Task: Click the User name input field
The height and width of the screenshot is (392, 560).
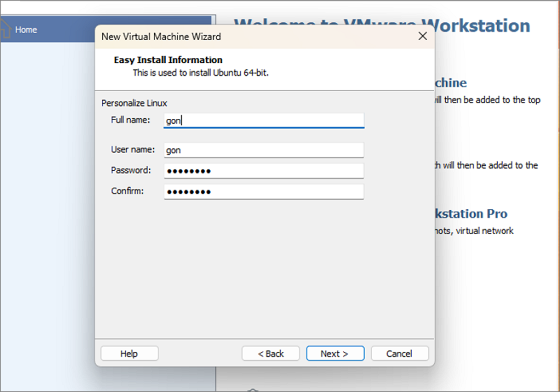Action: pos(264,150)
